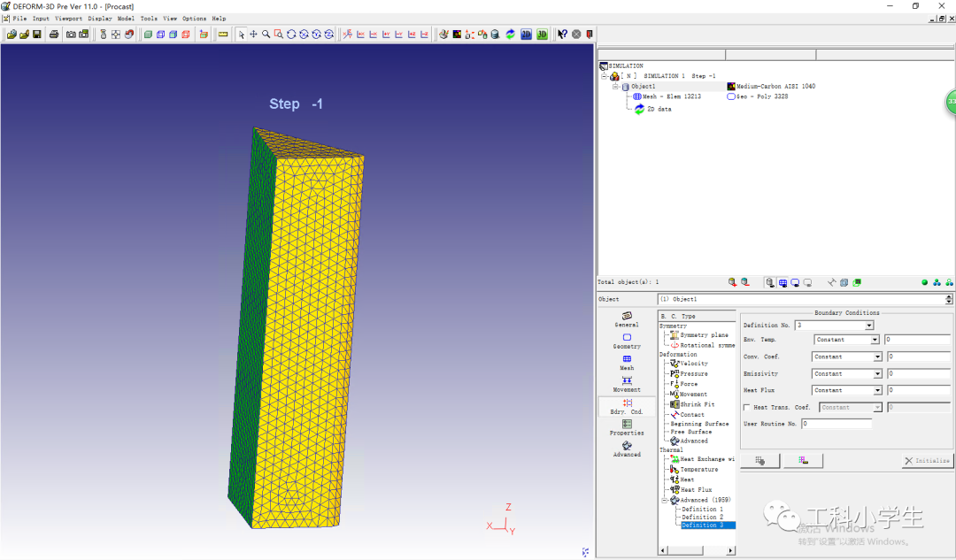Click the database generation toolbar icon

point(495,35)
